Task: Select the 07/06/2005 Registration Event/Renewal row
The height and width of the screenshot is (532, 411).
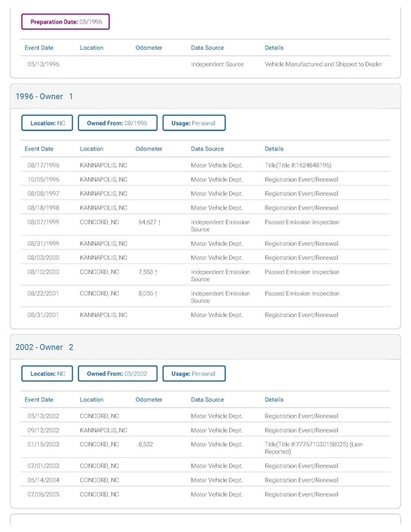Action: [x=205, y=495]
